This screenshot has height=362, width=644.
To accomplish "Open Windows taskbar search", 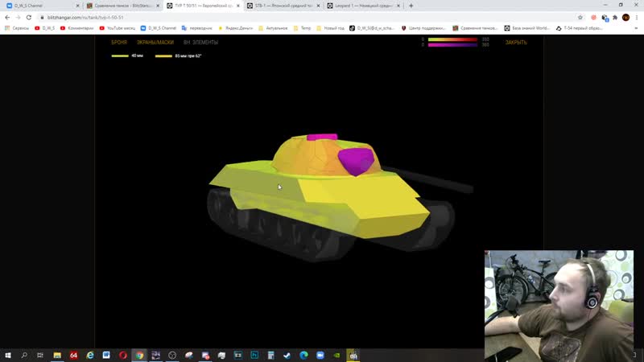I will [x=24, y=355].
